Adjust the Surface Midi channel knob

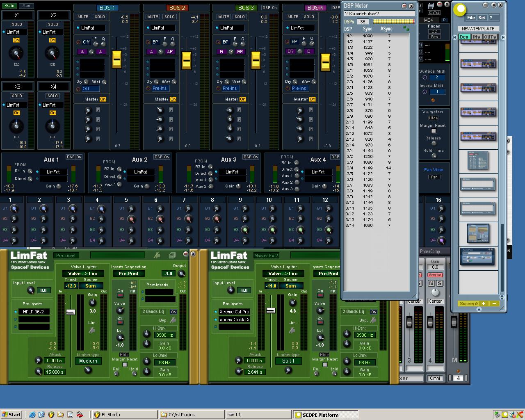[x=425, y=78]
